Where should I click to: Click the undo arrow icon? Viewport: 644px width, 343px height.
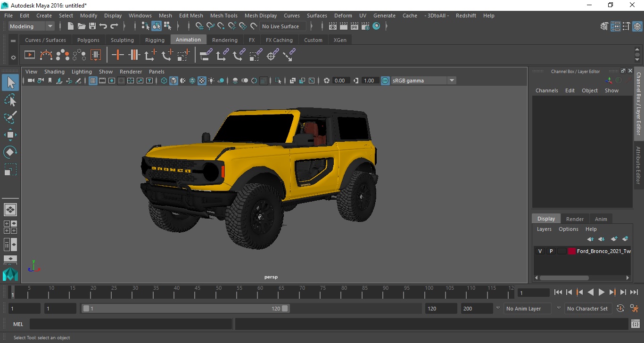coord(103,26)
